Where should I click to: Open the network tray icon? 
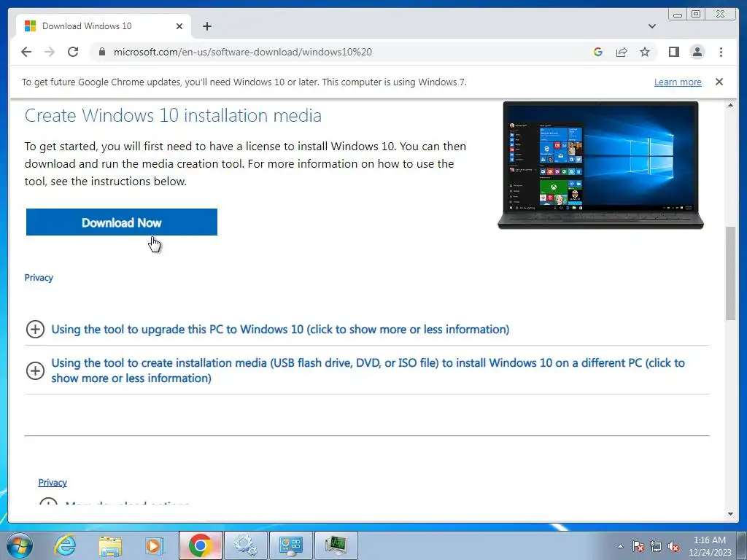click(656, 546)
